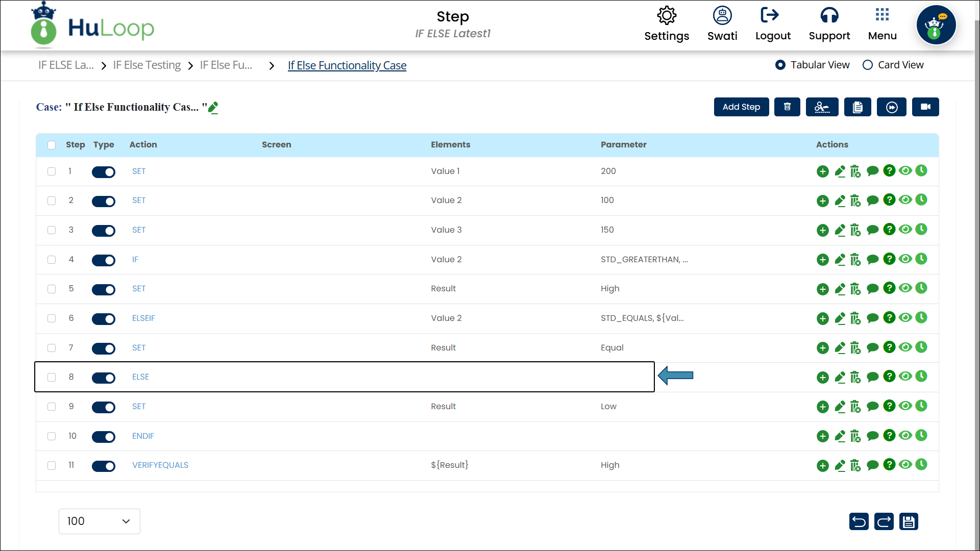Open the IF Else Testing breadcrumb
980x551 pixels.
147,65
